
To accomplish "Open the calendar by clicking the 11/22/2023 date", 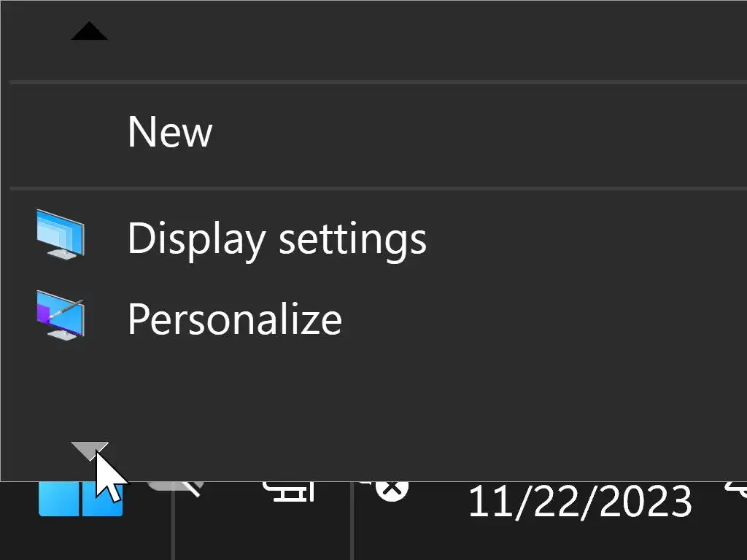I will point(579,502).
